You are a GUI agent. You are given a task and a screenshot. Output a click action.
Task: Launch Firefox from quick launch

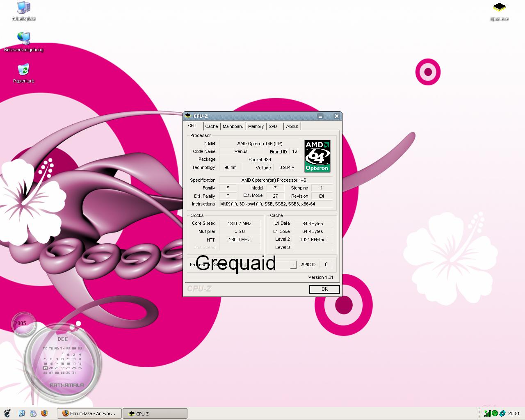(44, 413)
